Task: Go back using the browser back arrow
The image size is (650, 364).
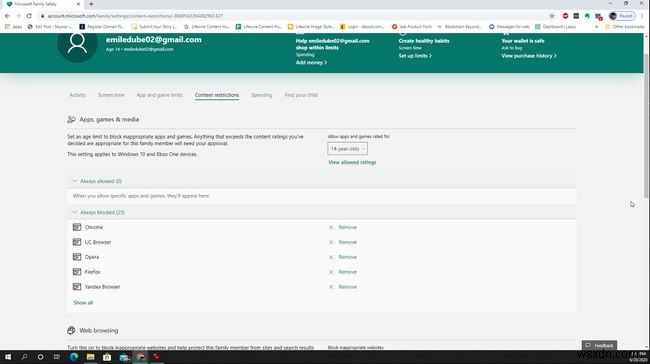Action: 7,16
